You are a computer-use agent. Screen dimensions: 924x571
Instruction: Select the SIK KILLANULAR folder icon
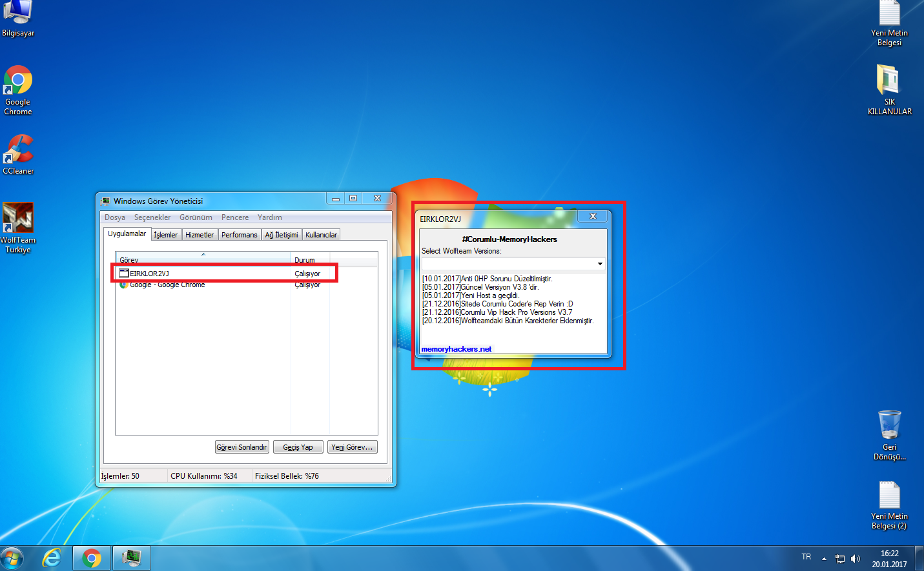(889, 90)
